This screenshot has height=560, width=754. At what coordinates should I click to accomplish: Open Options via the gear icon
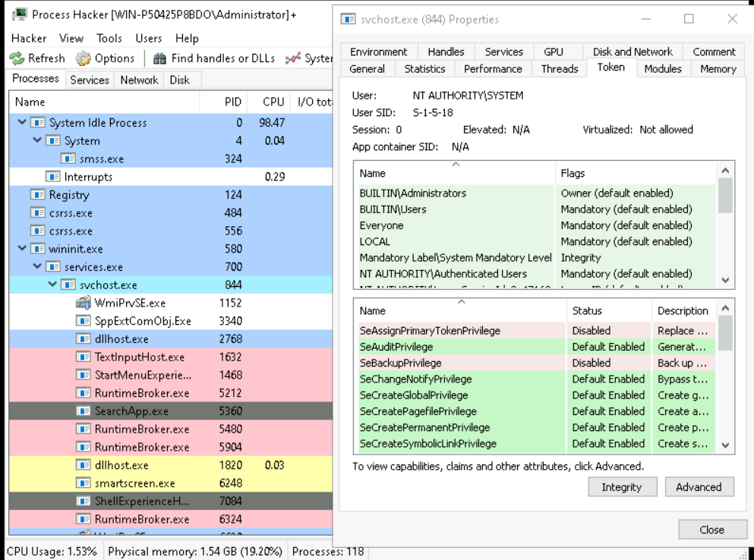pos(84,58)
